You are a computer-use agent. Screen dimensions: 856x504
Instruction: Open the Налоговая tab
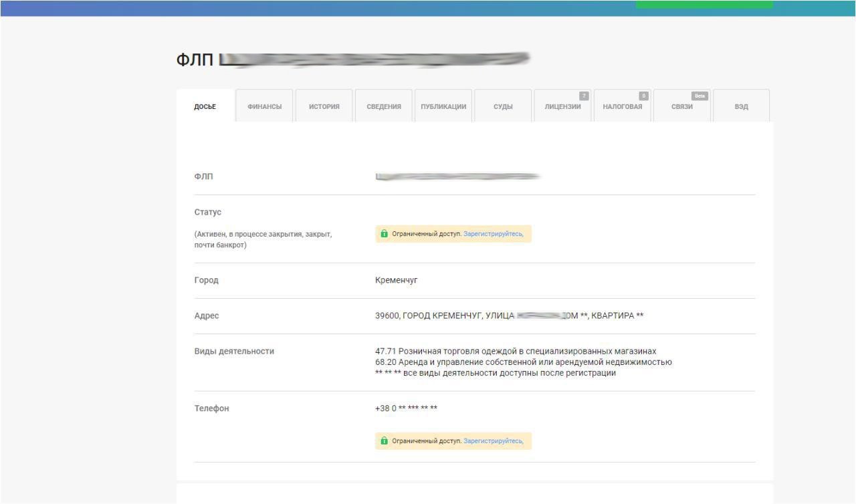pyautogui.click(x=622, y=107)
